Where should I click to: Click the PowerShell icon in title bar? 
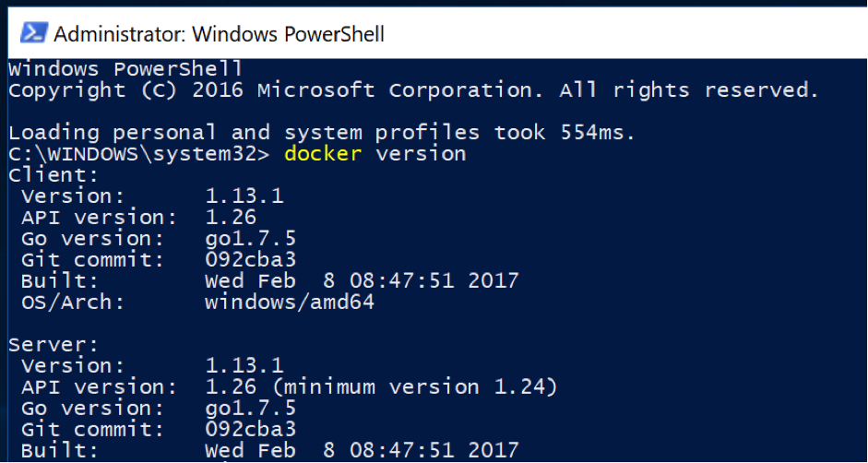(34, 34)
